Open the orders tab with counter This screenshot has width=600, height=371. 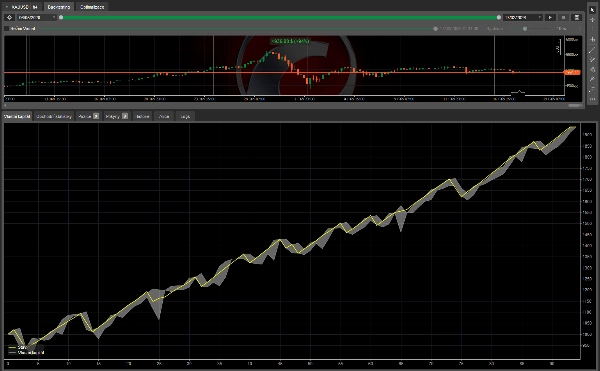point(116,116)
